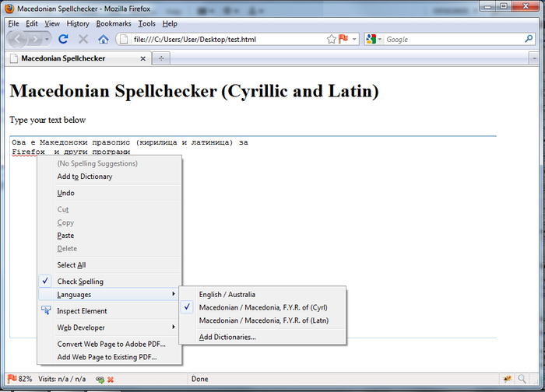Expand the Languages submenu

tap(110, 295)
